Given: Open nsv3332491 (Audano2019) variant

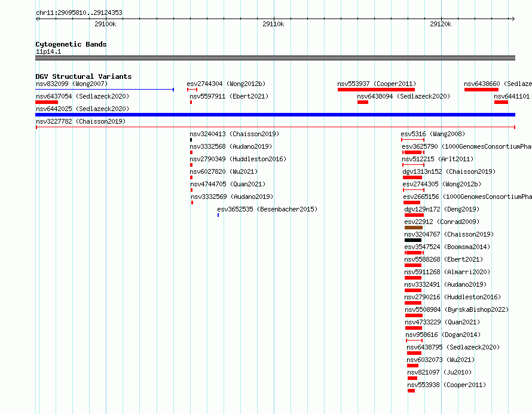Looking at the screenshot, I should (445, 284).
